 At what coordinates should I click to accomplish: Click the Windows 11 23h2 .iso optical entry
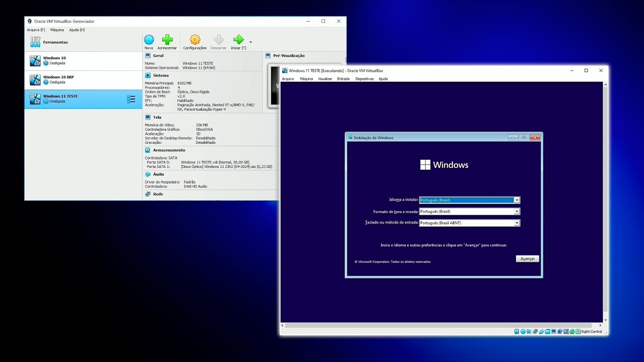tap(226, 166)
